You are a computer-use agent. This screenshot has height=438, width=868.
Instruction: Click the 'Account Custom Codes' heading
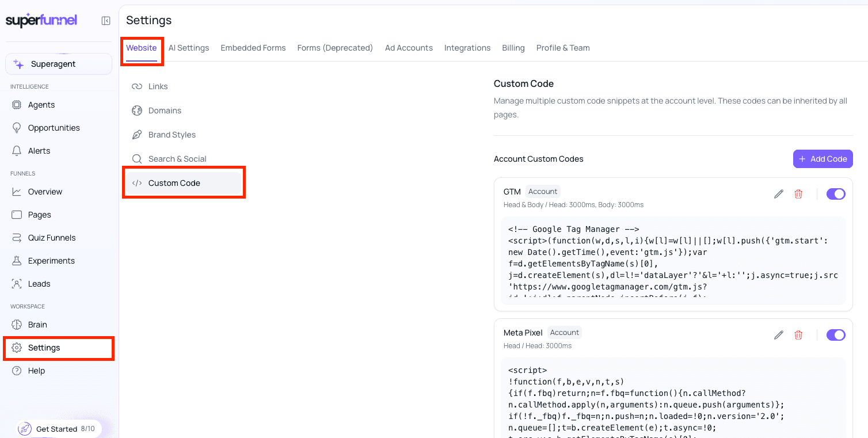(x=539, y=159)
